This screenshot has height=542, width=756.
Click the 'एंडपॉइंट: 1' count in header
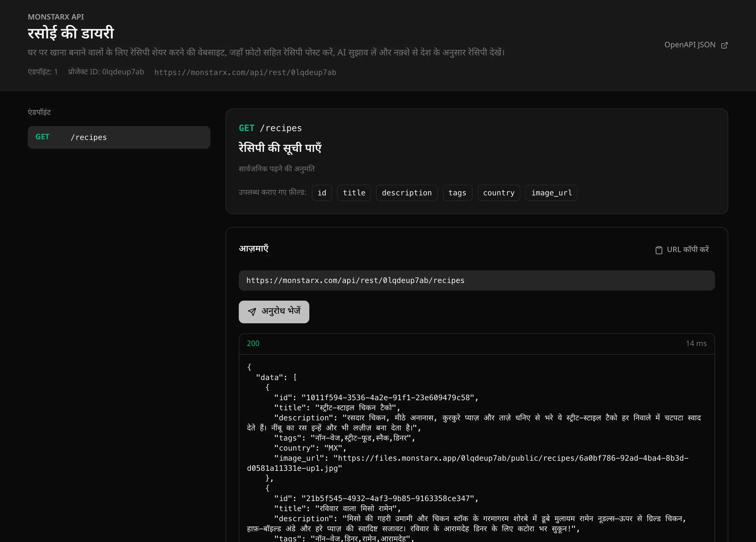click(x=43, y=72)
